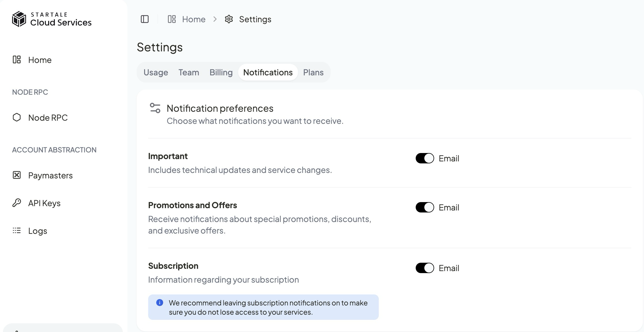Click the info icon in the subscription recommendation
Image resolution: width=644 pixels, height=332 pixels.
159,303
